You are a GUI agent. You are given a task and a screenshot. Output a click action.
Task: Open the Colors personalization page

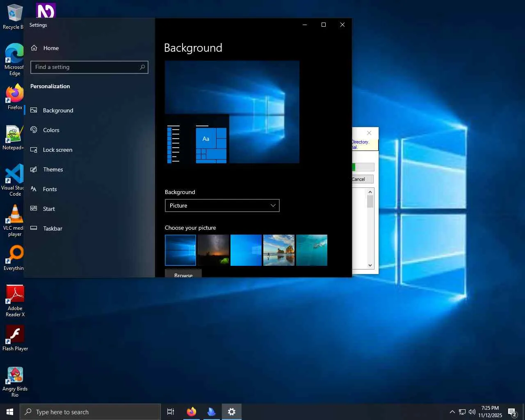point(51,130)
